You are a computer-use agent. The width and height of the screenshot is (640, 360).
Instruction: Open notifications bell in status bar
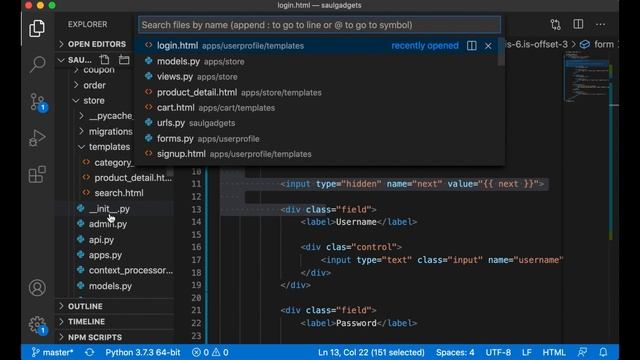click(603, 352)
